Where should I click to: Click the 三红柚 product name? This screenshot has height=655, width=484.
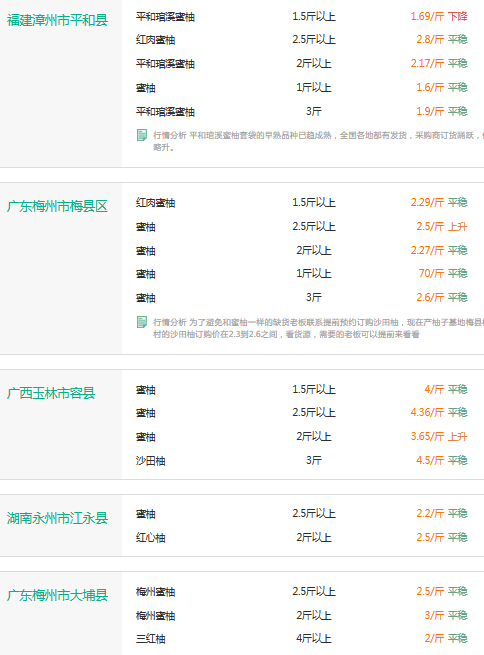coord(150,639)
